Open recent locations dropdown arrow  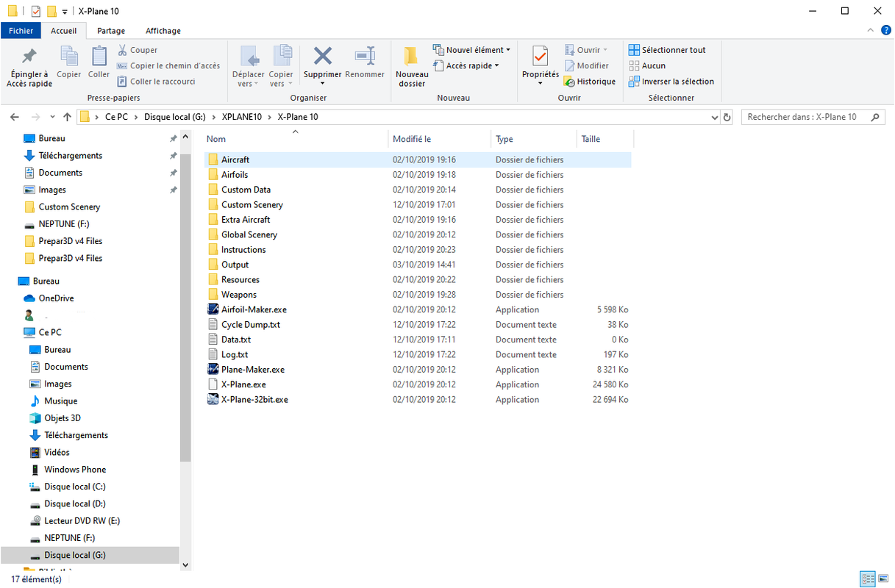pos(52,117)
